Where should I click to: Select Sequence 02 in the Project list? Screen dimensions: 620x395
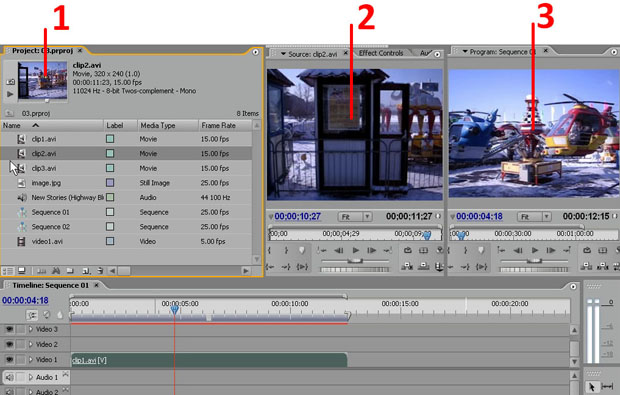point(51,227)
